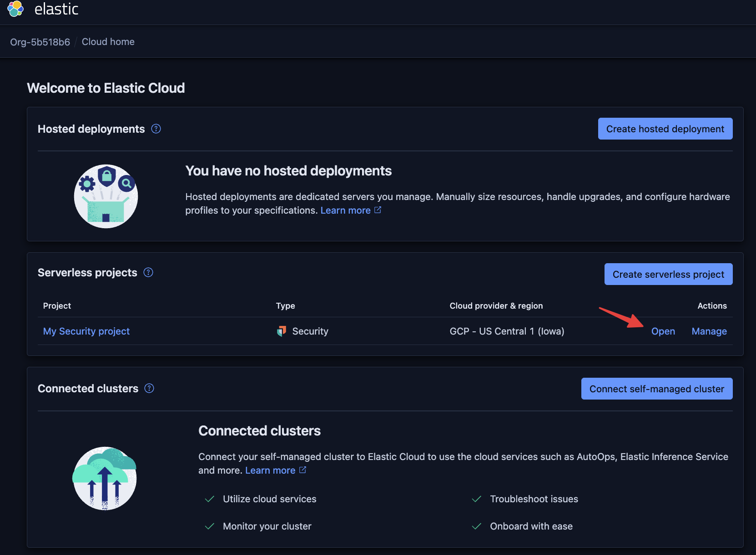Open the Connected clusters help icon
This screenshot has width=756, height=555.
click(149, 389)
